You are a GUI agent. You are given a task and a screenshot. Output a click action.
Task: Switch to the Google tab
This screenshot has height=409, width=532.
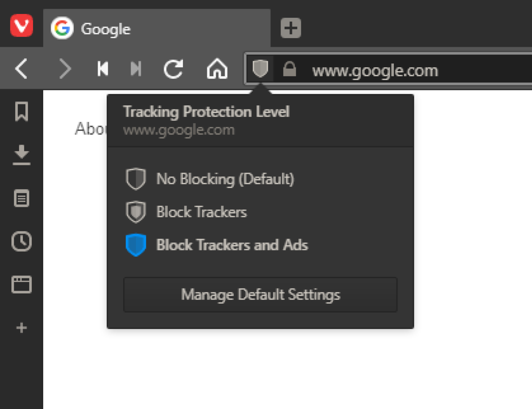pos(157,28)
